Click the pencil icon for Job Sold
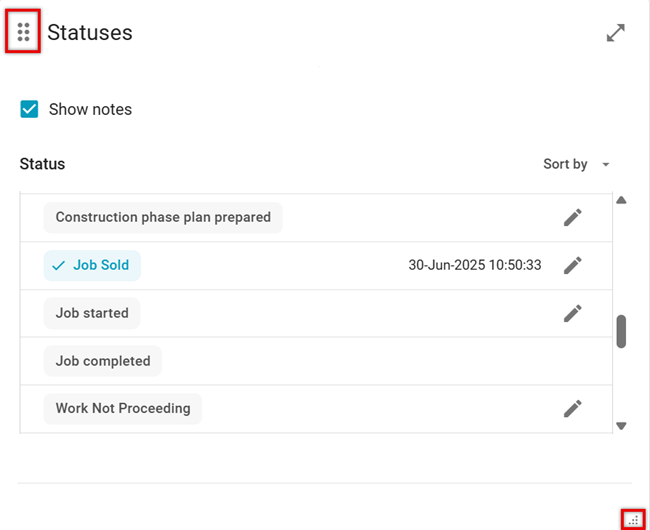This screenshot has height=530, width=650. point(572,265)
